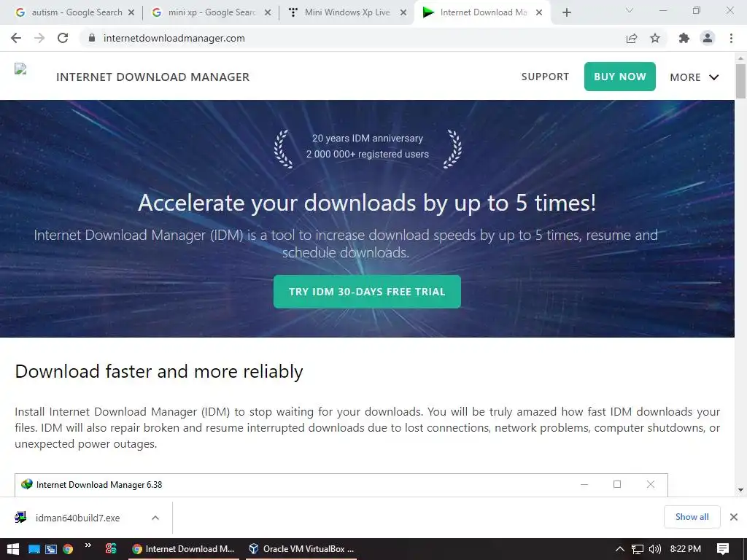Open the Chrome three-dot menu

click(x=731, y=38)
